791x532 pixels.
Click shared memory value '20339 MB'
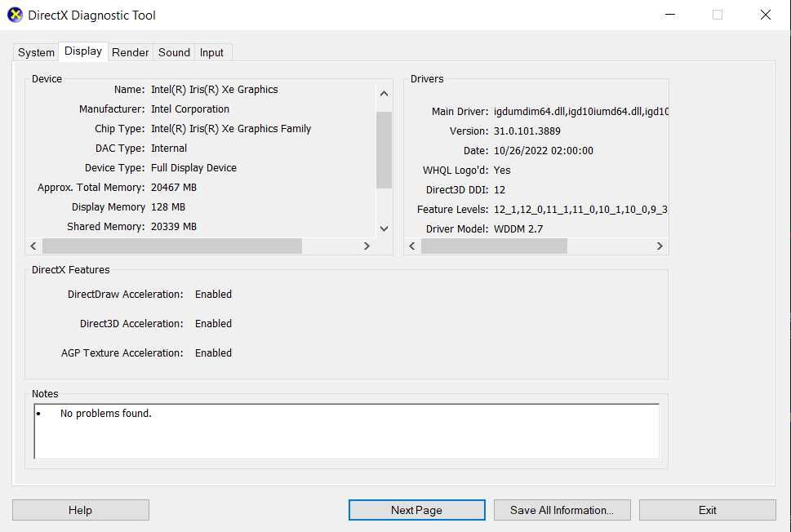[174, 227]
